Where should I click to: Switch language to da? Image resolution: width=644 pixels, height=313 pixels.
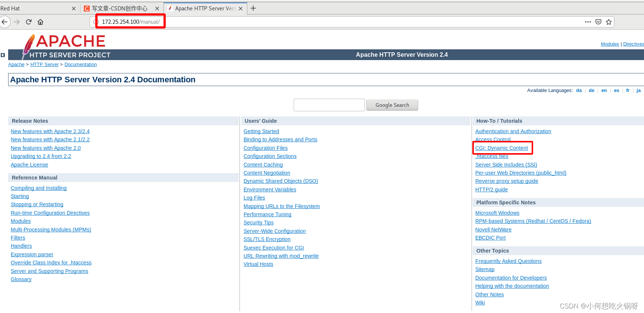click(579, 90)
